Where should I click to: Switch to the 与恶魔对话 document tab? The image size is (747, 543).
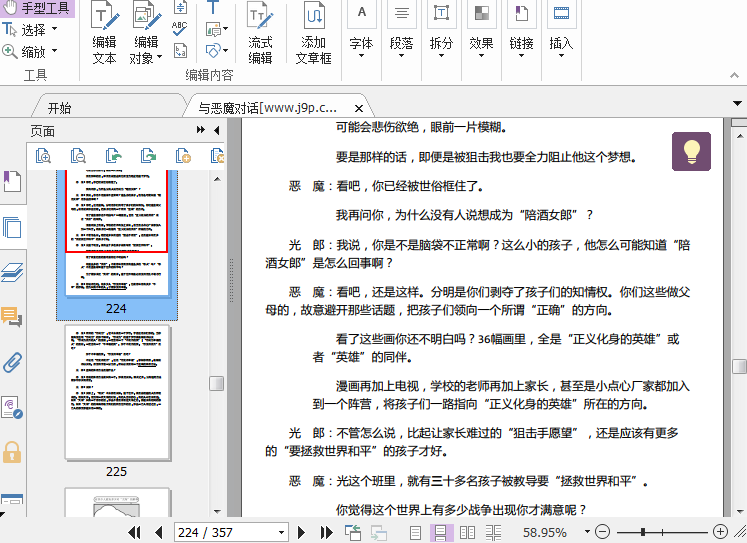pyautogui.click(x=268, y=108)
